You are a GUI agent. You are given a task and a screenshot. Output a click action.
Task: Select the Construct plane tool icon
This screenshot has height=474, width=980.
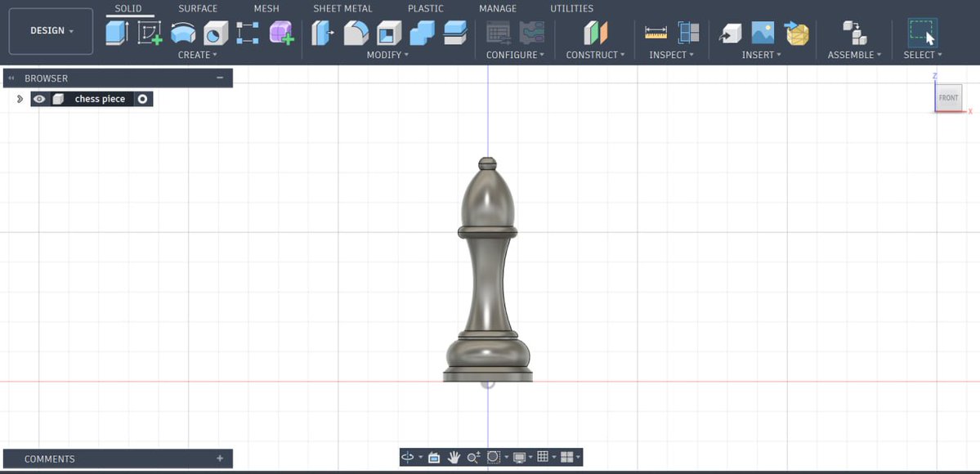596,33
